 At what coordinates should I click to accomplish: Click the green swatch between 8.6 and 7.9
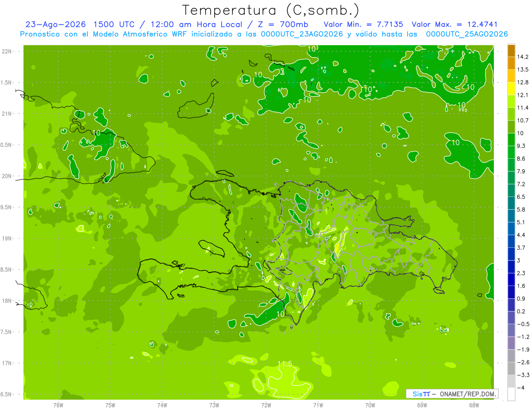511,165
